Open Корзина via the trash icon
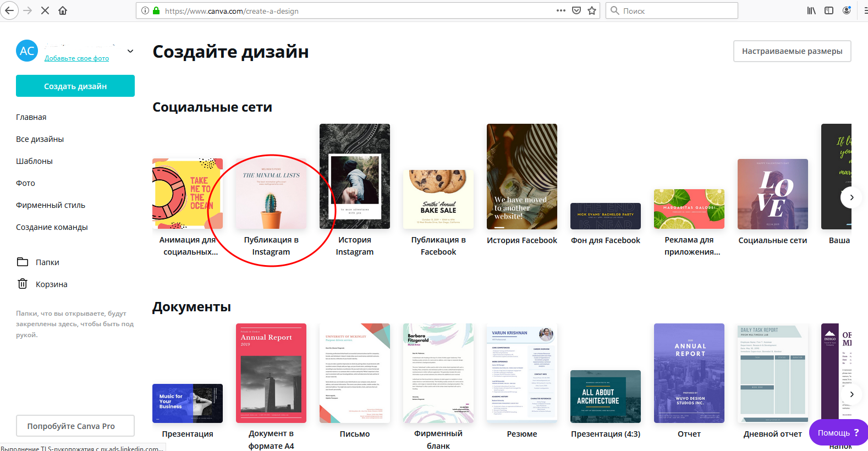Screen dimensions: 868x451 (x=23, y=284)
